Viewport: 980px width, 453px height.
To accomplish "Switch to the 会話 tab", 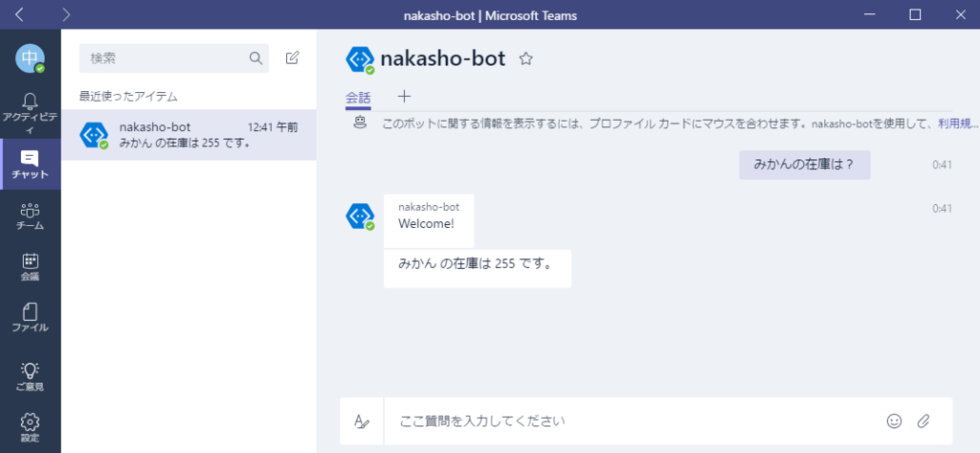I will (358, 98).
